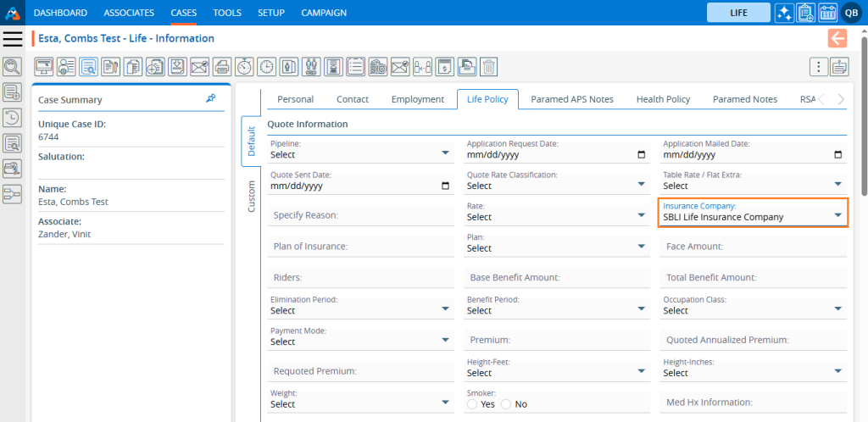Click the printer icon in toolbar

tap(222, 66)
